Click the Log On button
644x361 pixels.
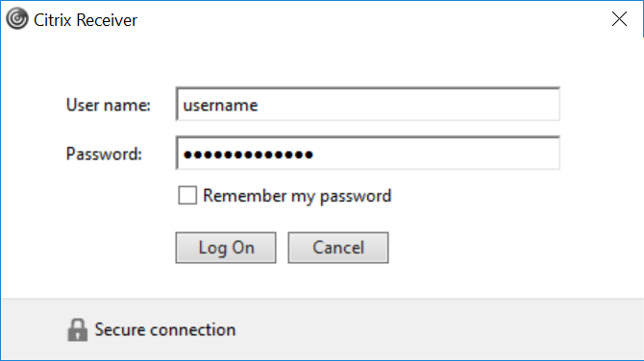click(x=226, y=248)
